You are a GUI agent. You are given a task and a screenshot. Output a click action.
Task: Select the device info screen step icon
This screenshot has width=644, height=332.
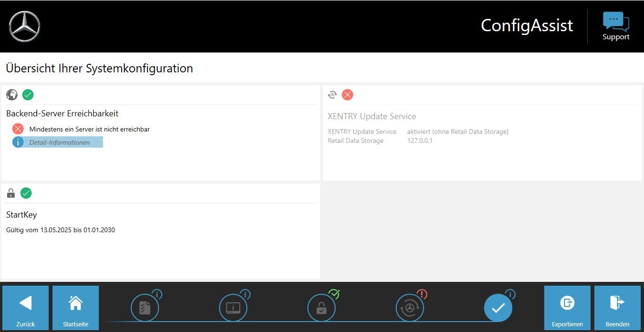(233, 308)
